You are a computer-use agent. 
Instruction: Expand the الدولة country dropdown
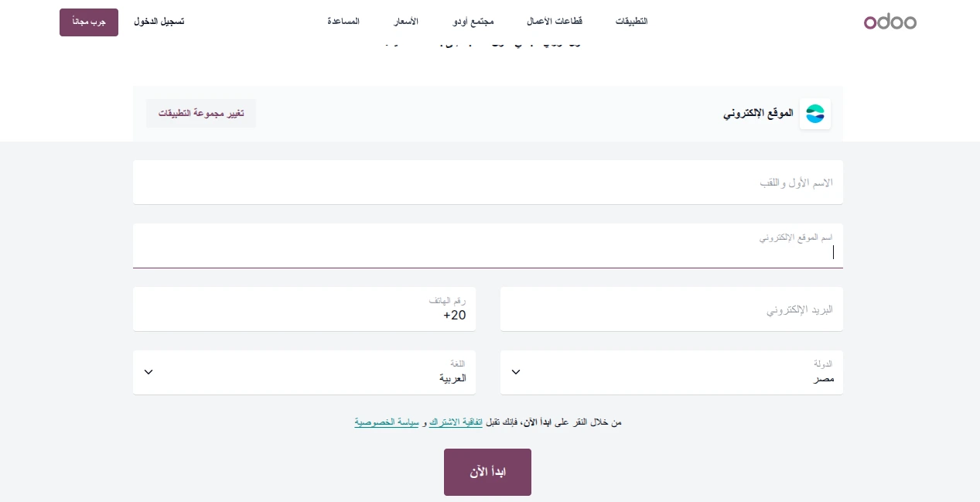pyautogui.click(x=671, y=373)
